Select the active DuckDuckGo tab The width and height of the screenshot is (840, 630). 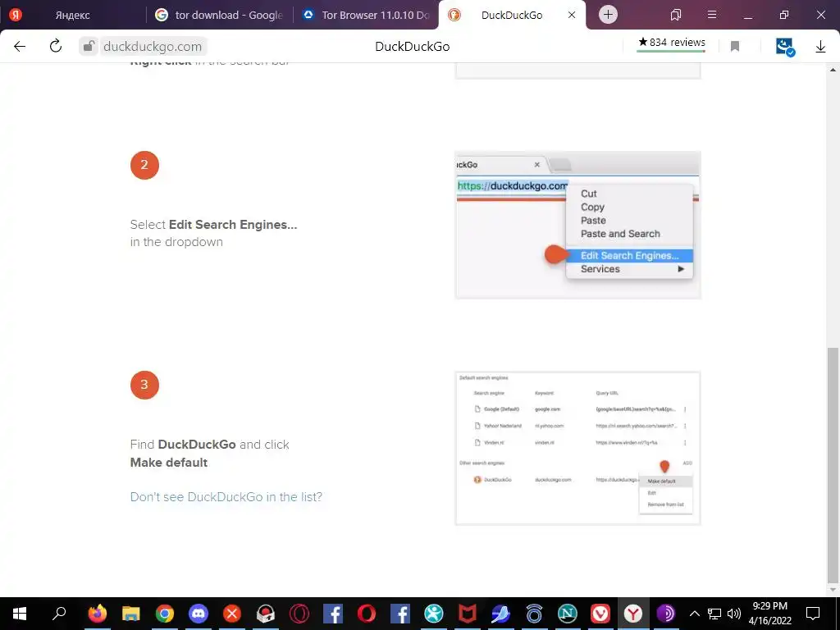(512, 15)
